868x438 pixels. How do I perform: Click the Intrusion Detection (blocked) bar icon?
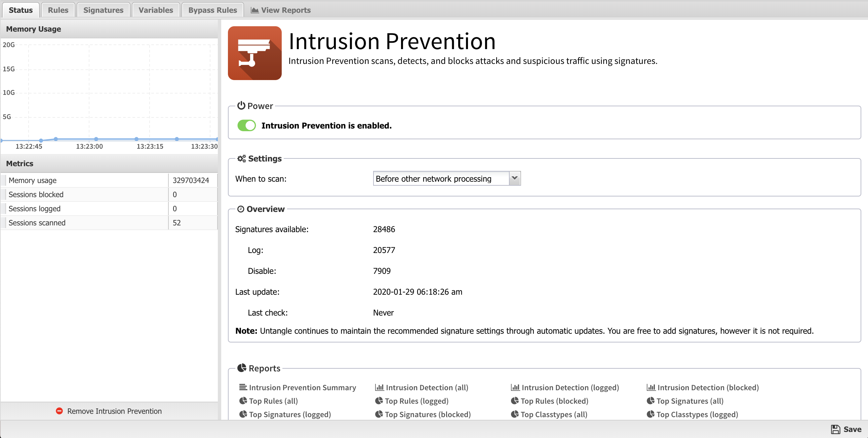651,387
